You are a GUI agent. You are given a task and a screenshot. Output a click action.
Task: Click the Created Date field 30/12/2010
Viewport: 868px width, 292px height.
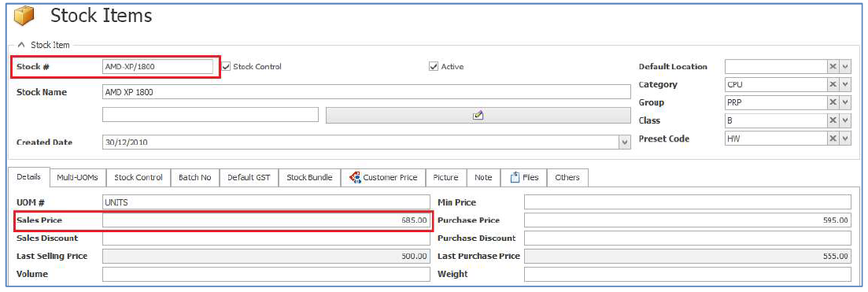361,142
